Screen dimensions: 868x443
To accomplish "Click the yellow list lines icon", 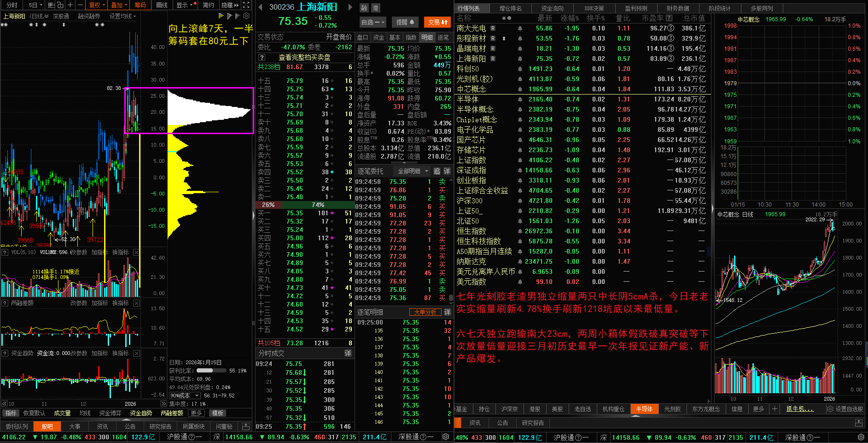I will (x=221, y=16).
